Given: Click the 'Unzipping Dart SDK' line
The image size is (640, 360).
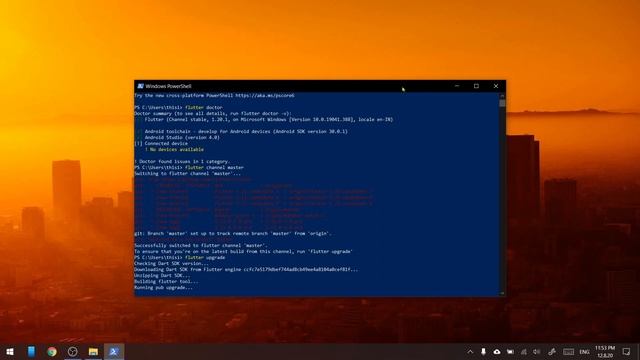Looking at the screenshot, I should [162, 276].
